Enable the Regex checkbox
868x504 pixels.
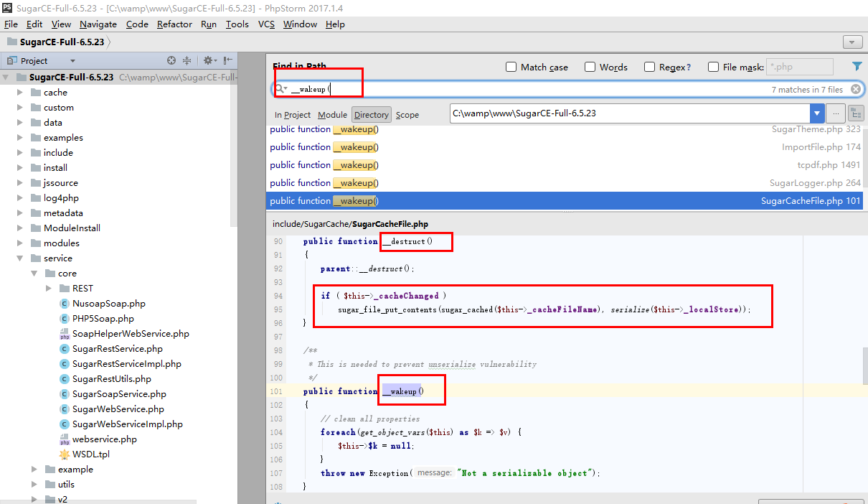pos(650,67)
